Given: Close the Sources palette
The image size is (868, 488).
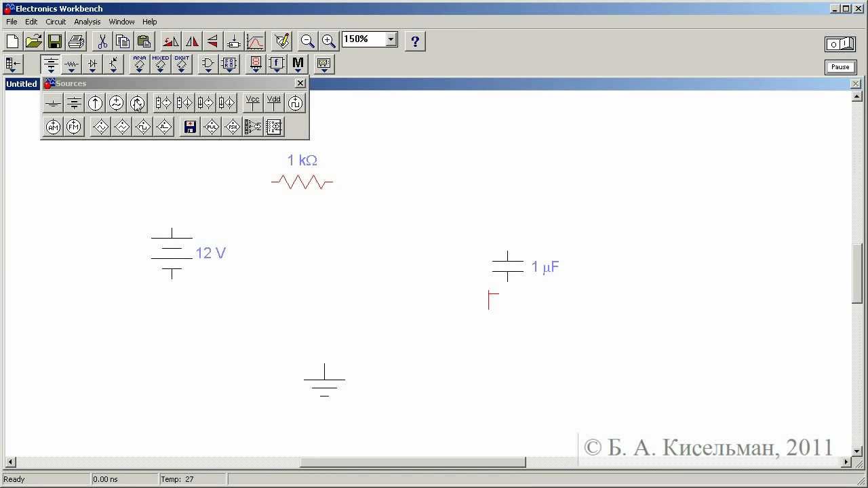Looking at the screenshot, I should [300, 83].
